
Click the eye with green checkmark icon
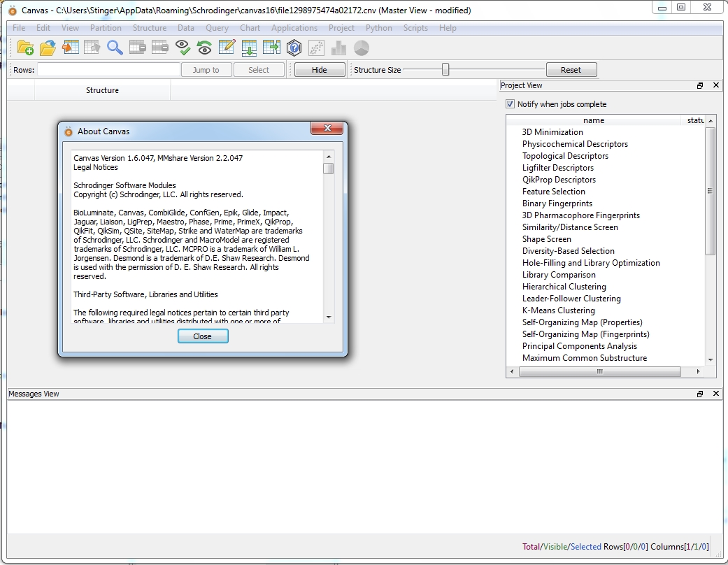tap(183, 48)
